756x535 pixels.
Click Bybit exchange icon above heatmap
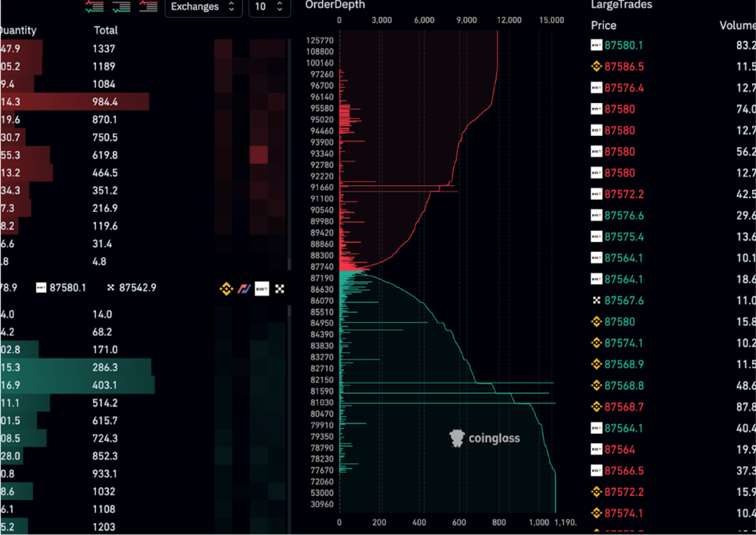click(262, 289)
